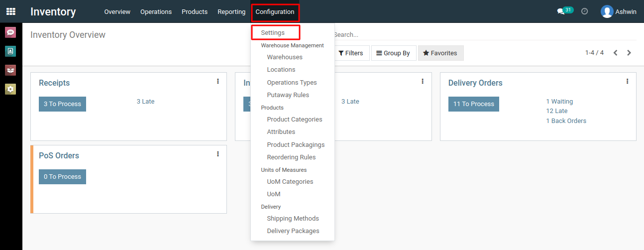644x250 pixels.
Task: Click 3 Late link beside the dropdown menu
Action: [x=350, y=102]
